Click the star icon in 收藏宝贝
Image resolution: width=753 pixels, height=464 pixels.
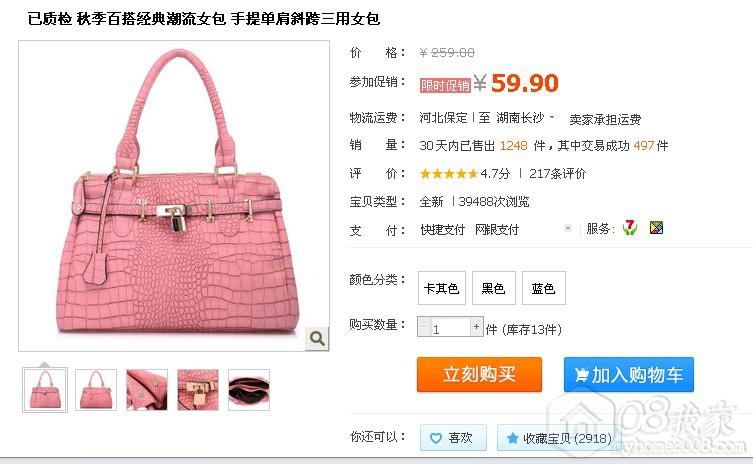(512, 438)
